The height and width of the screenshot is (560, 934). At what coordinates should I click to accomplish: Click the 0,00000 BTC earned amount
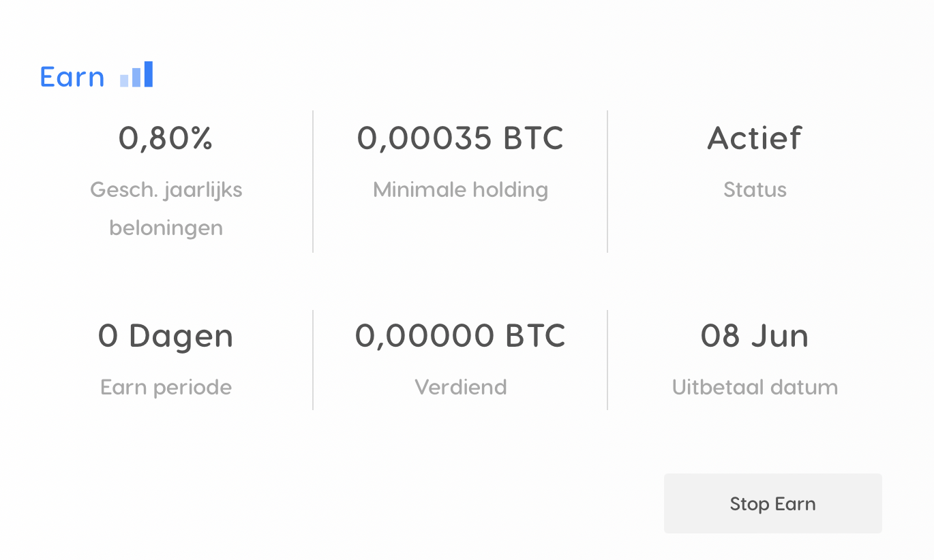pyautogui.click(x=461, y=336)
